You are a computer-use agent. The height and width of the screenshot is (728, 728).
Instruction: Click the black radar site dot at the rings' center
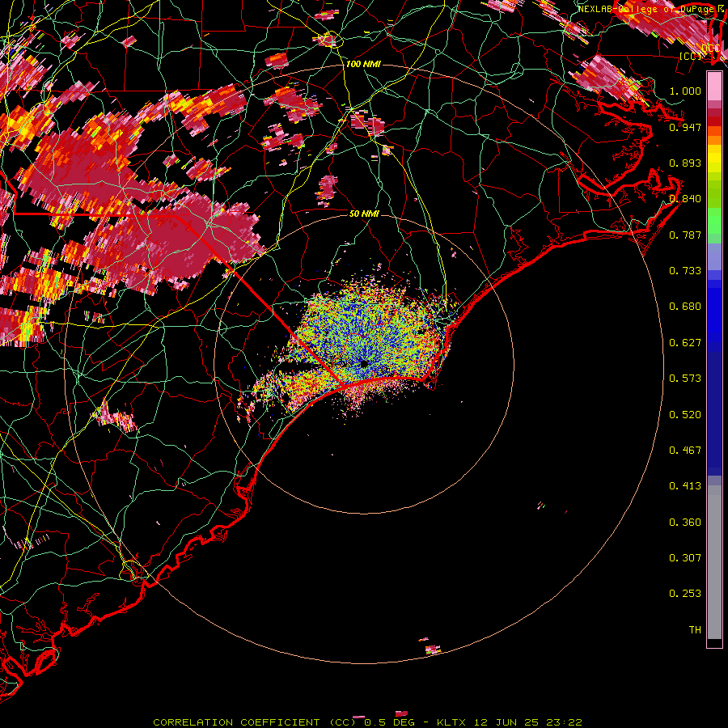pyautogui.click(x=364, y=363)
